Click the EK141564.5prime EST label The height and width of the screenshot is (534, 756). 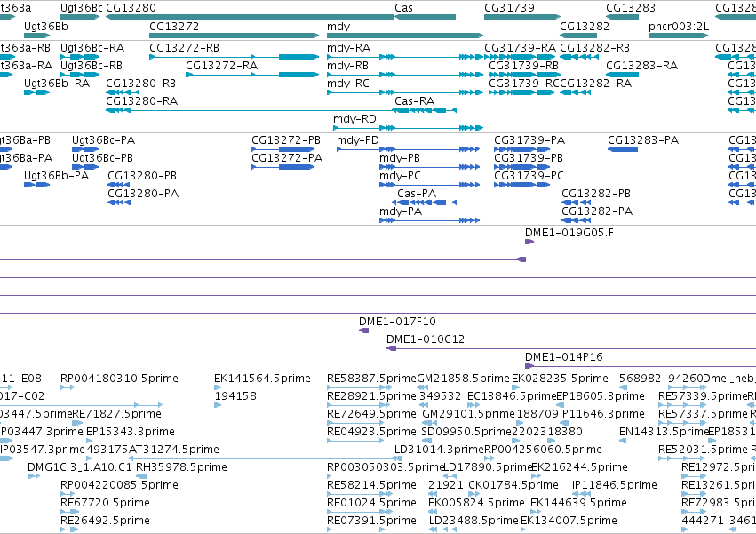pos(262,379)
